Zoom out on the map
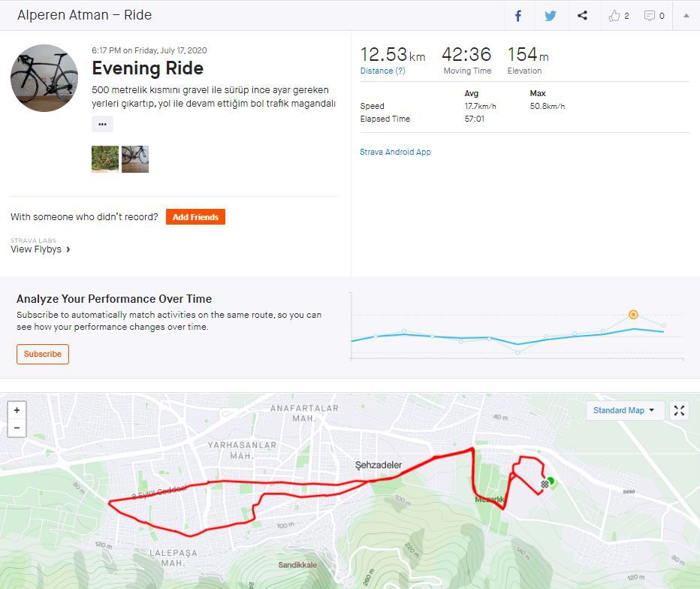The height and width of the screenshot is (589, 700). [17, 428]
